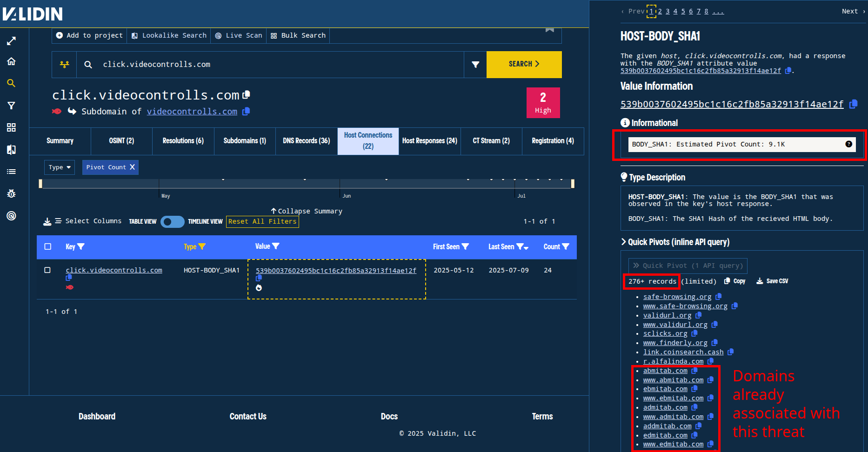This screenshot has height=452, width=868.
Task: Switch to Resolutions (6) tab
Action: coord(183,141)
